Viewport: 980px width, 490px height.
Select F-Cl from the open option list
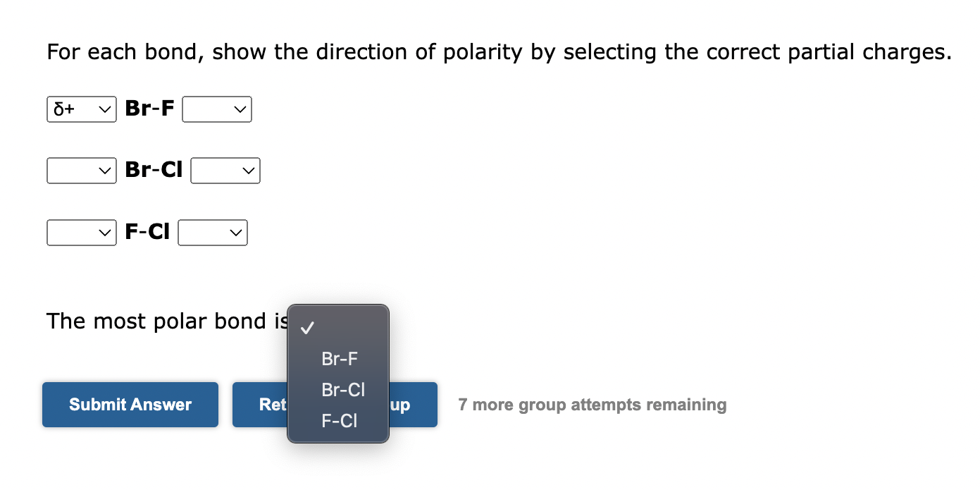tap(339, 421)
